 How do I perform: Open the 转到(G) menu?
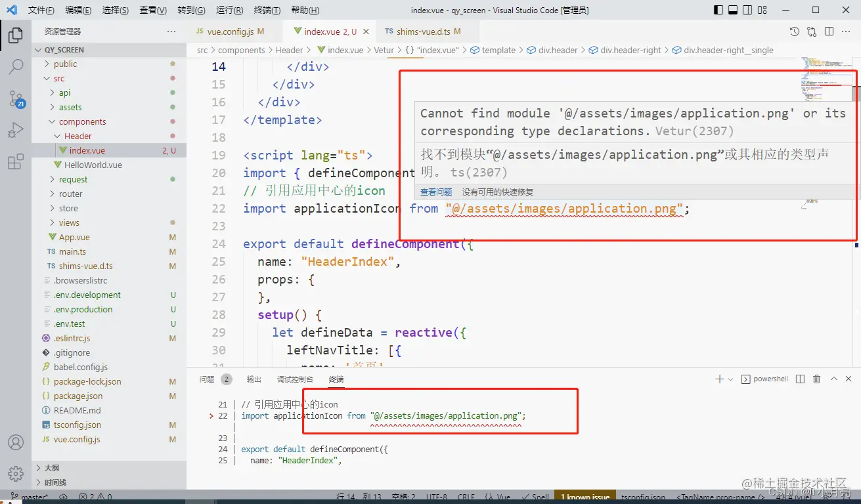click(x=191, y=10)
